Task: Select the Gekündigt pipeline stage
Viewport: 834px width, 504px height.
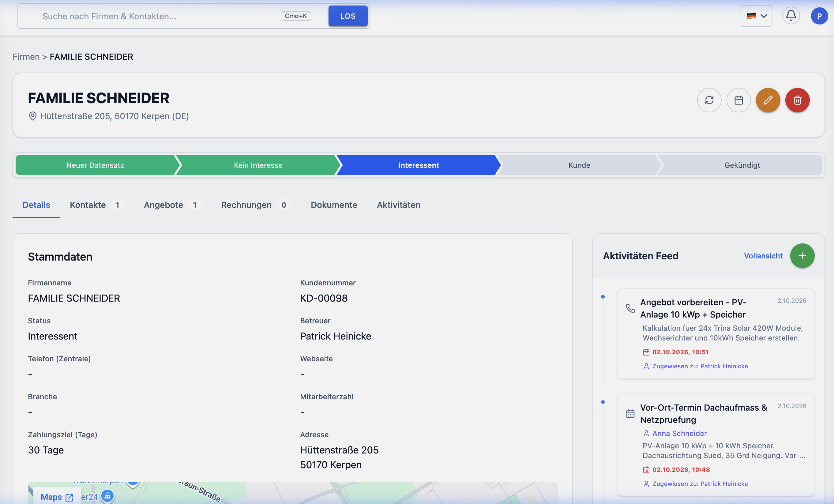Action: tap(742, 165)
